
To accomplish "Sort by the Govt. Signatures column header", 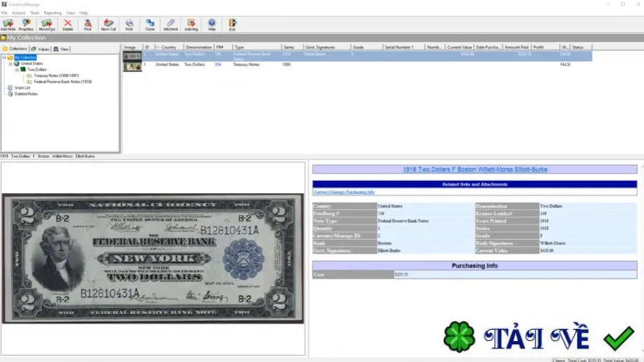I will click(327, 47).
